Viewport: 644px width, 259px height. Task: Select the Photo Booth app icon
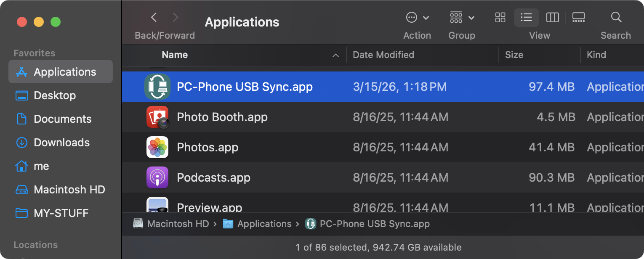[x=157, y=117]
